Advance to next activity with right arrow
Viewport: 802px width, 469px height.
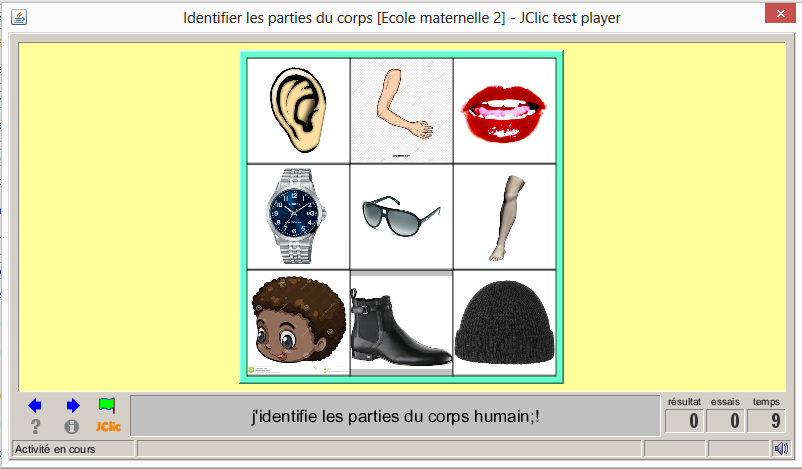73,406
